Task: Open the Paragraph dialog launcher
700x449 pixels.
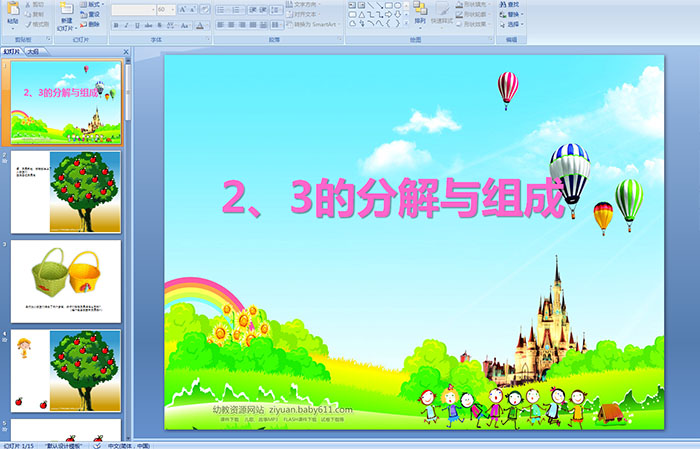Action: pos(340,40)
